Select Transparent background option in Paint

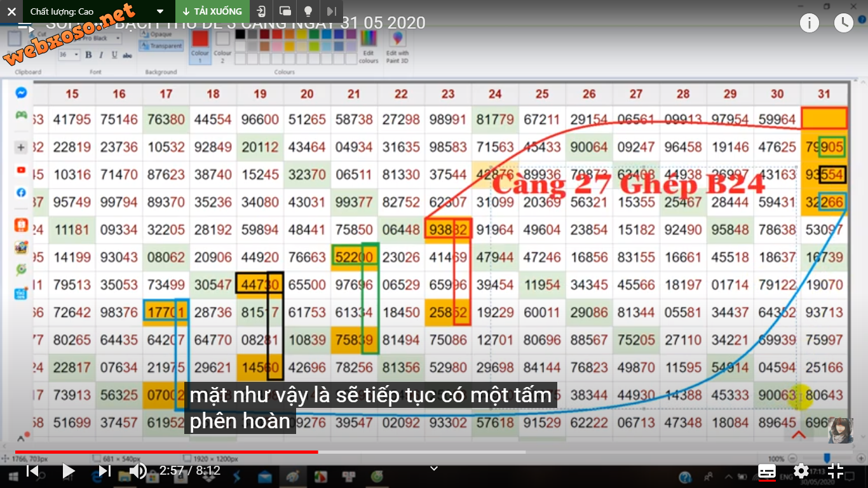pyautogui.click(x=161, y=46)
